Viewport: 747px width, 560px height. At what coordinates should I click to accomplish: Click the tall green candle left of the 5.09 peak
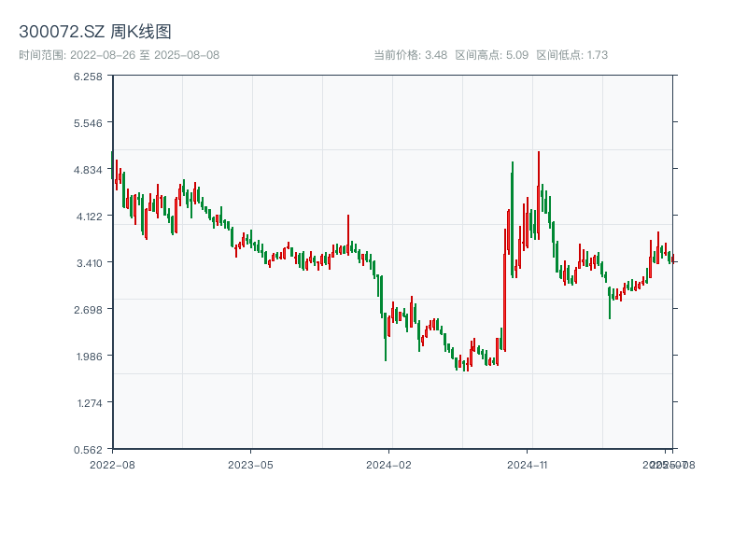tap(512, 215)
